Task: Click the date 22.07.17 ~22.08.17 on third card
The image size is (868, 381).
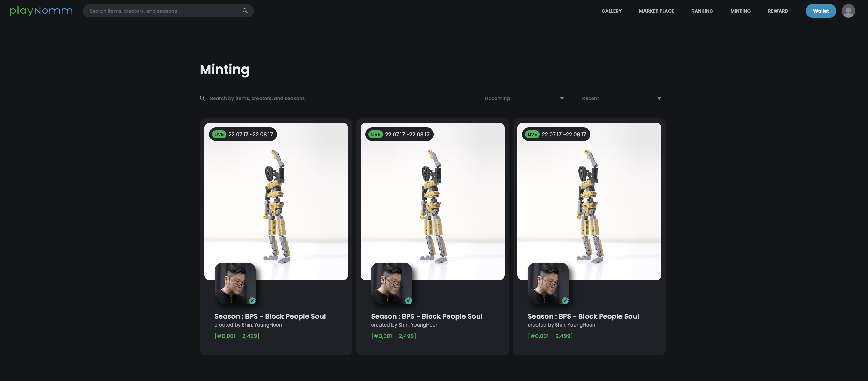Action: (564, 134)
